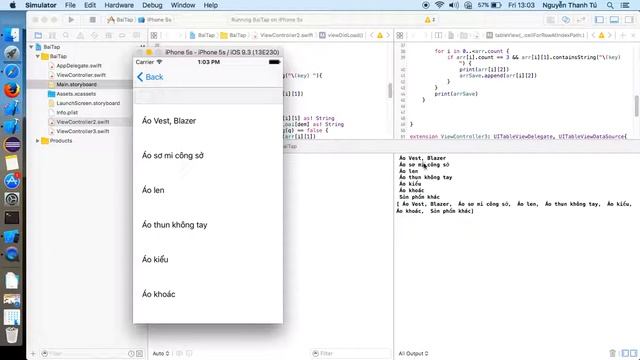This screenshot has height=360, width=640.
Task: Tap the Back button in the simulator
Action: (x=150, y=77)
